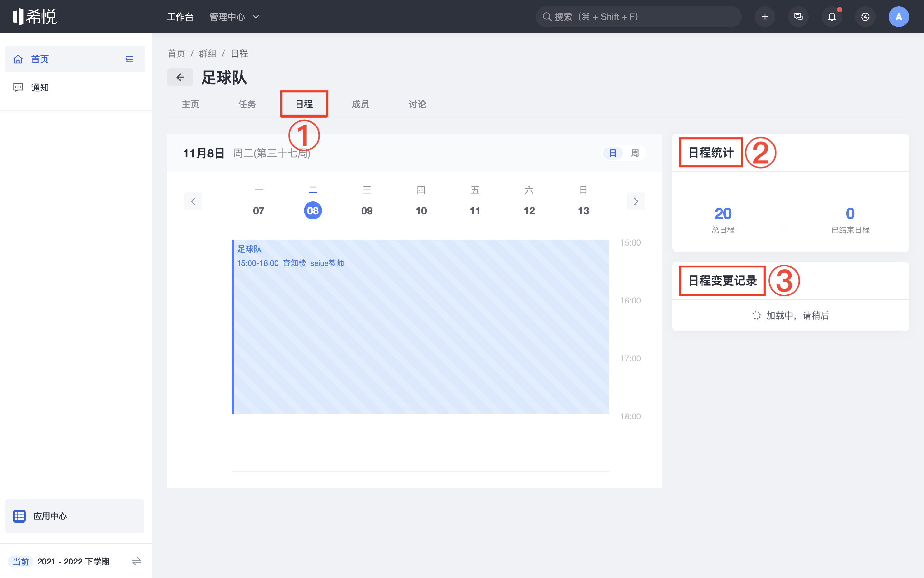Click the search input field
This screenshot has height=578, width=924.
coord(638,17)
